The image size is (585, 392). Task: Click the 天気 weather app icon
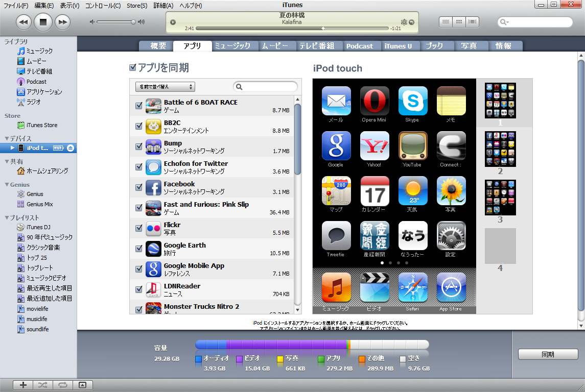[x=413, y=191]
